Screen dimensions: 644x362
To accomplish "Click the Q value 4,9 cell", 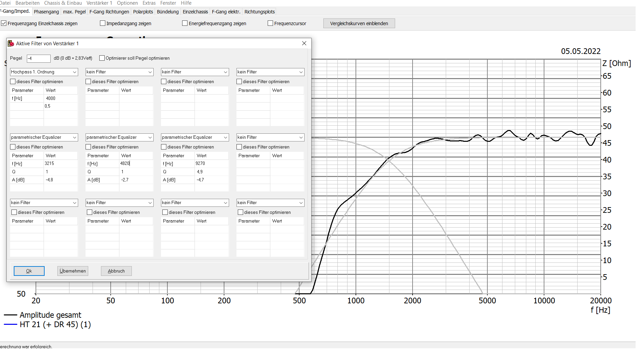I will (212, 172).
